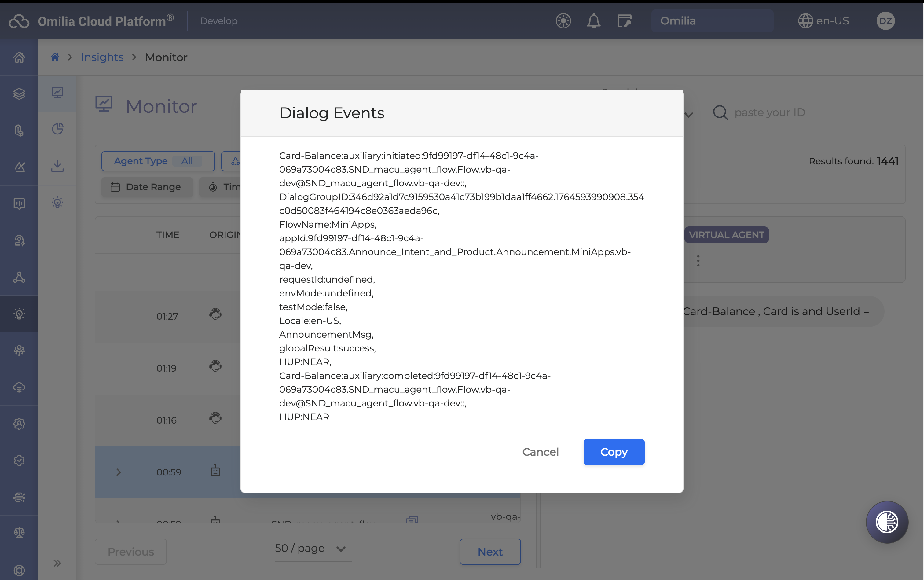This screenshot has height=580, width=924.
Task: Open the DZ user avatar menu
Action: (885, 21)
